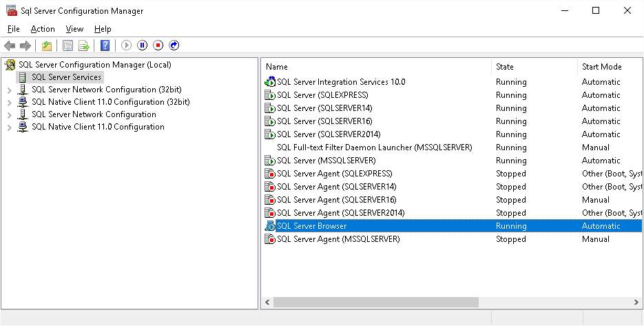Expand SQL Server Network Configuration (32bit) node
The image size is (644, 326).
(x=10, y=90)
